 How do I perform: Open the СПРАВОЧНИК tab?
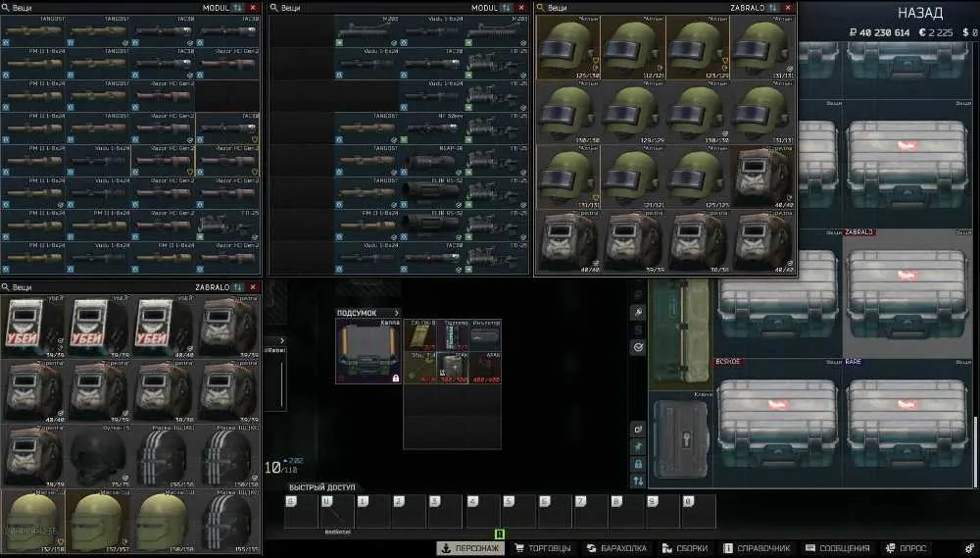757,548
